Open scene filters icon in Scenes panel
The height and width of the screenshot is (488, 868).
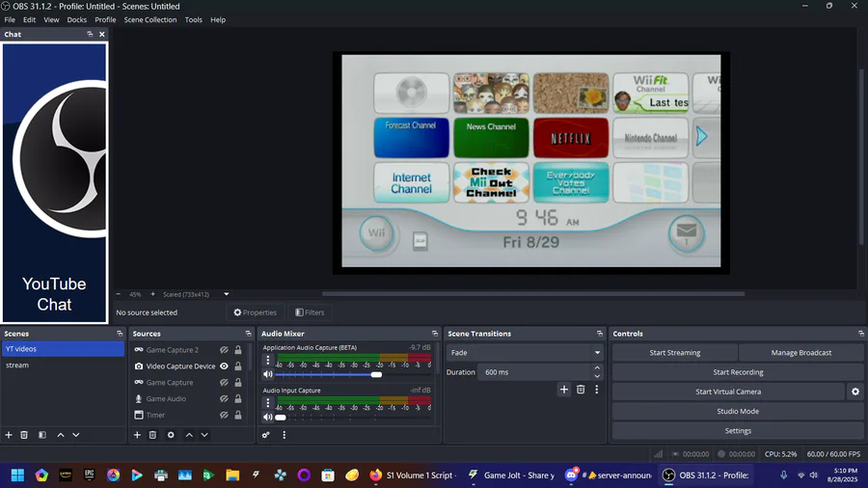tap(42, 435)
